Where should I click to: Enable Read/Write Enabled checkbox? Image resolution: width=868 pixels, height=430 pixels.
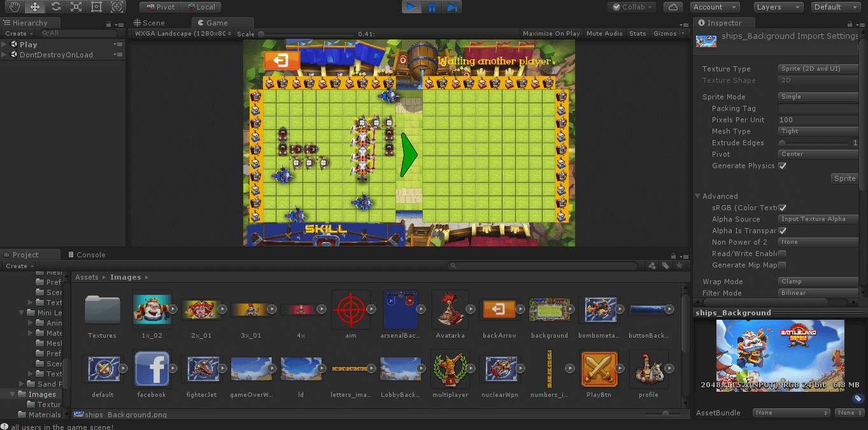pyautogui.click(x=783, y=254)
